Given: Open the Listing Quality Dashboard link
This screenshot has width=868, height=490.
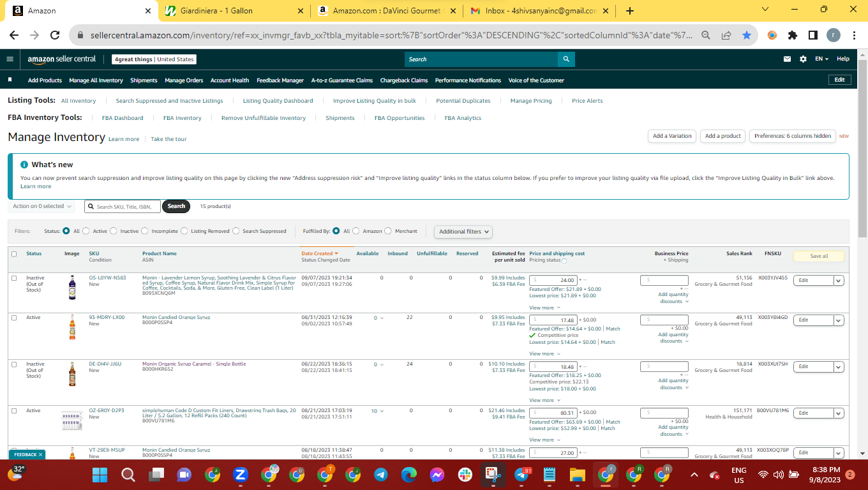Looking at the screenshot, I should (278, 101).
